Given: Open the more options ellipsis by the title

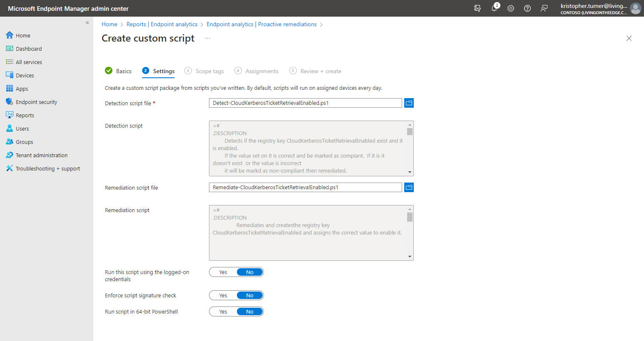Looking at the screenshot, I should [x=208, y=38].
